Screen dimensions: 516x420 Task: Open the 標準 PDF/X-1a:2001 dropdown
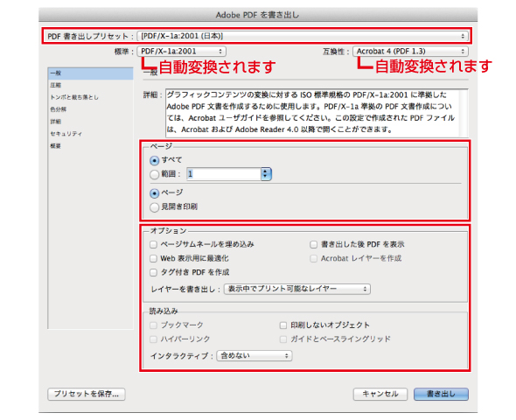[x=181, y=52]
